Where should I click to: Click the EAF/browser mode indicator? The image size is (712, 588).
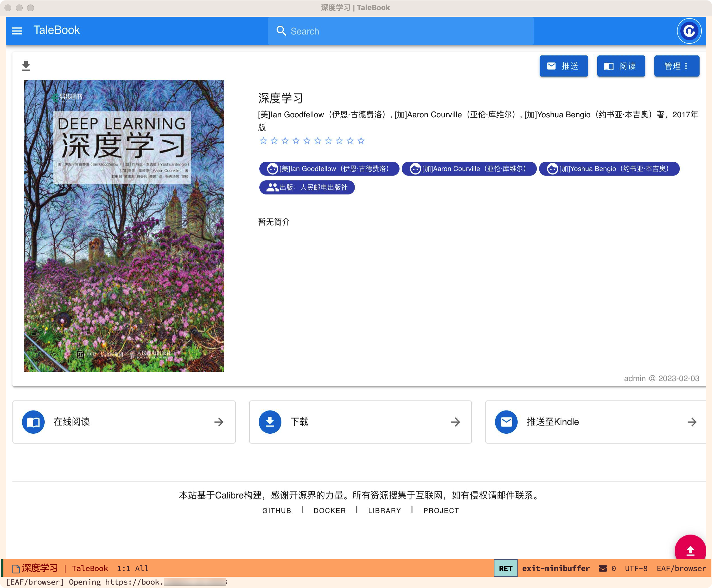[x=681, y=568]
